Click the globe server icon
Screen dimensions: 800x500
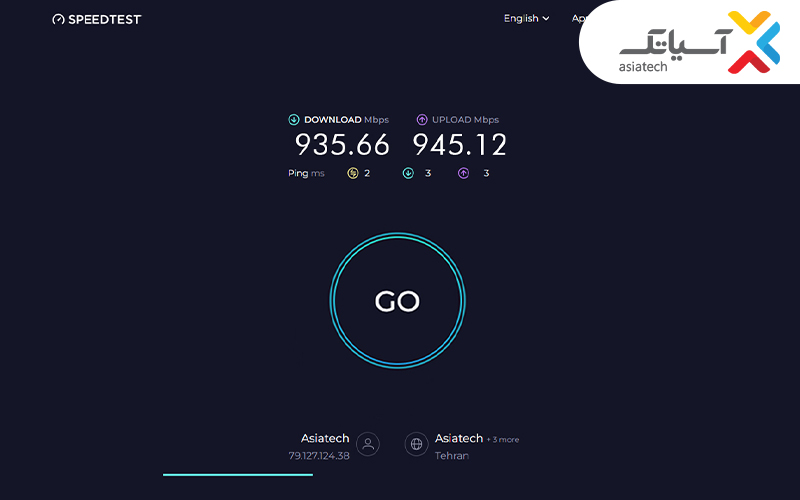(416, 444)
